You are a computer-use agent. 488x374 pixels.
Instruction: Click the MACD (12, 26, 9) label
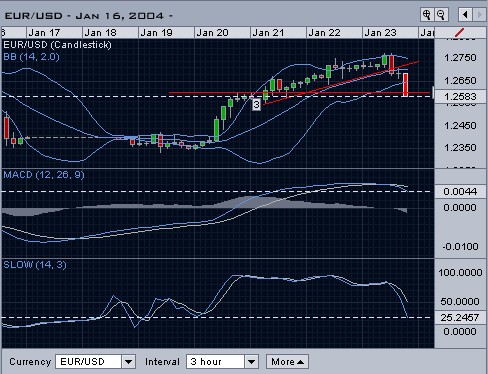coord(44,175)
